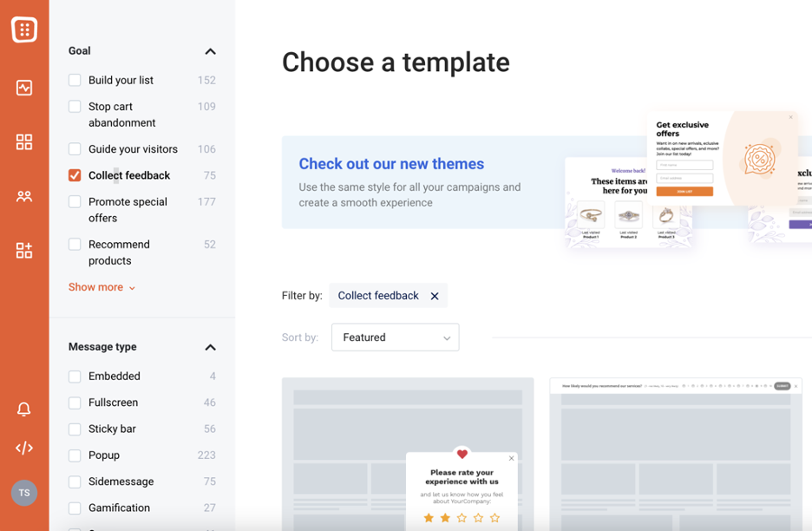Click the Popup label text
Image resolution: width=812 pixels, height=531 pixels.
coord(104,456)
